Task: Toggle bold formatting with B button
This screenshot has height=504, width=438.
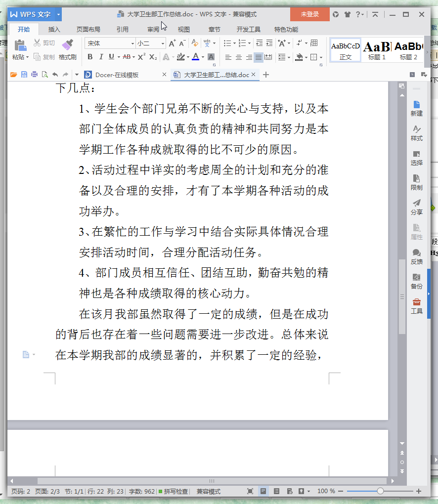Action: tap(90, 57)
